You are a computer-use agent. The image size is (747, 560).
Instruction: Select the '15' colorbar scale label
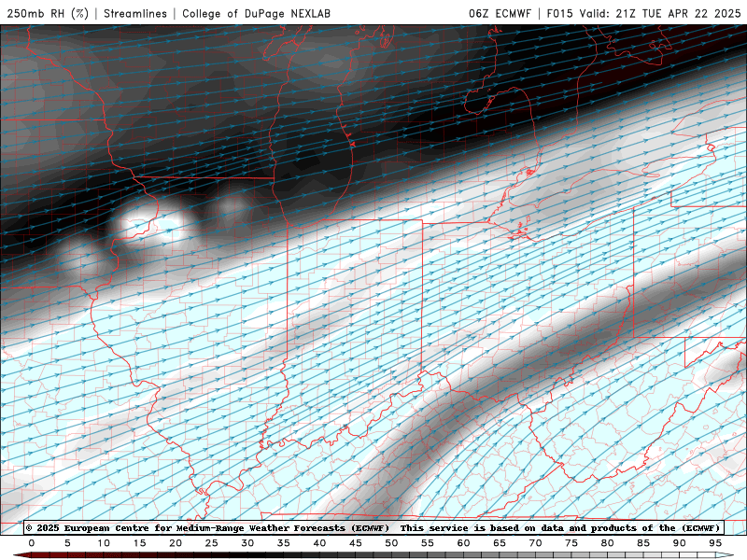pos(139,543)
